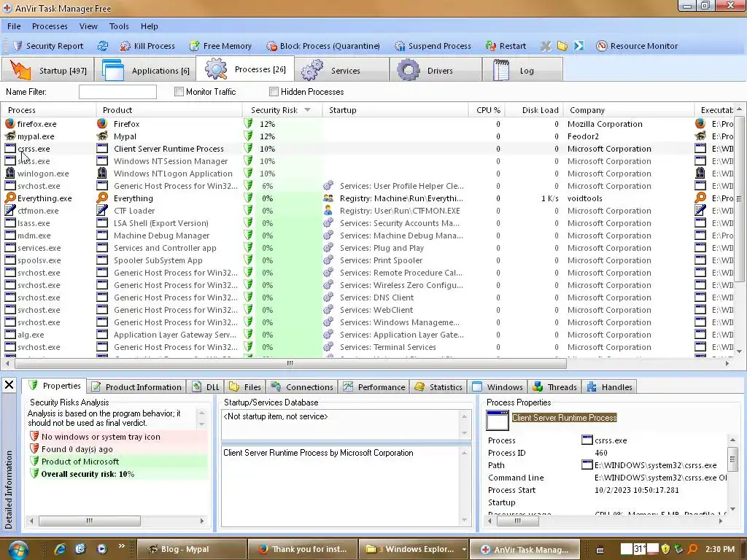Click the security shield icon beside mypal.exe 12%
The width and height of the screenshot is (747, 560).
(x=248, y=136)
